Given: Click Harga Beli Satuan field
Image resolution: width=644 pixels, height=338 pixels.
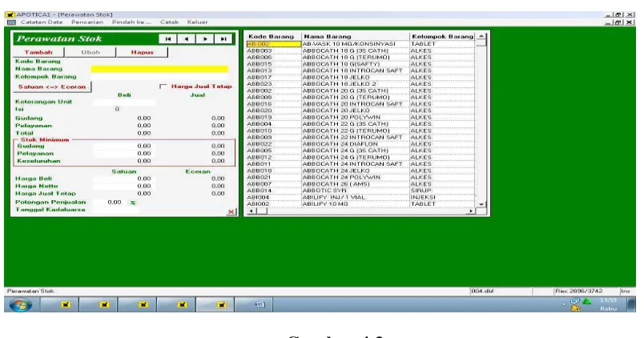Looking at the screenshot, I should (123, 179).
